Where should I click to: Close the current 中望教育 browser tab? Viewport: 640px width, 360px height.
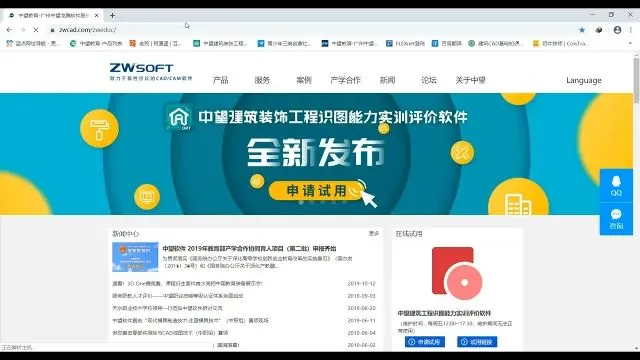96,16
